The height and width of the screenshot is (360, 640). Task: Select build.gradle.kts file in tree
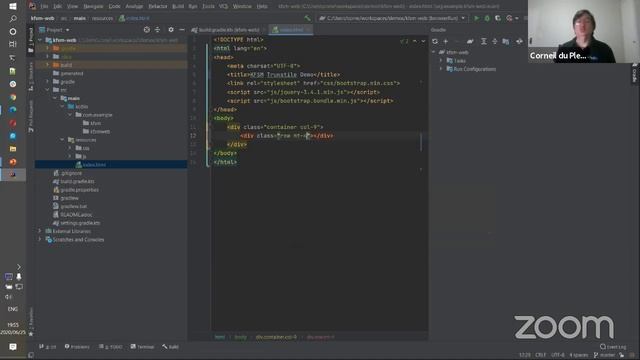pos(74,181)
